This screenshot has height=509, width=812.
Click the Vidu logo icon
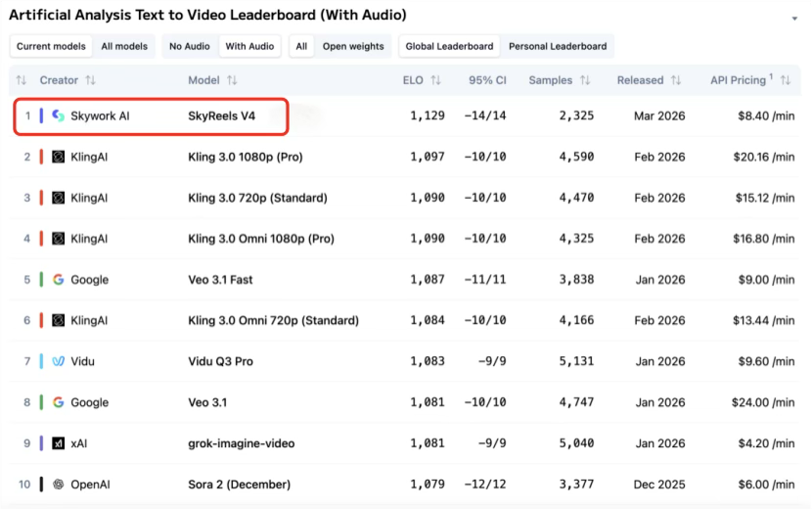click(x=59, y=361)
